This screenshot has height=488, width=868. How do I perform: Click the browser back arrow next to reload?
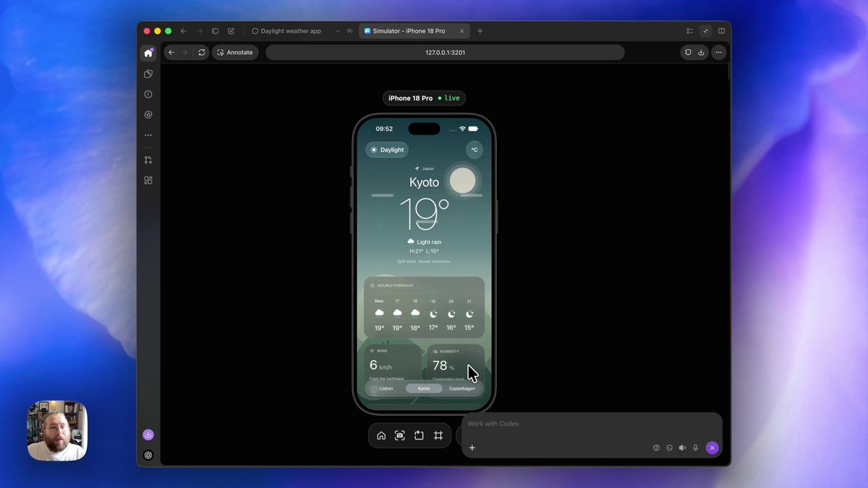click(x=171, y=52)
